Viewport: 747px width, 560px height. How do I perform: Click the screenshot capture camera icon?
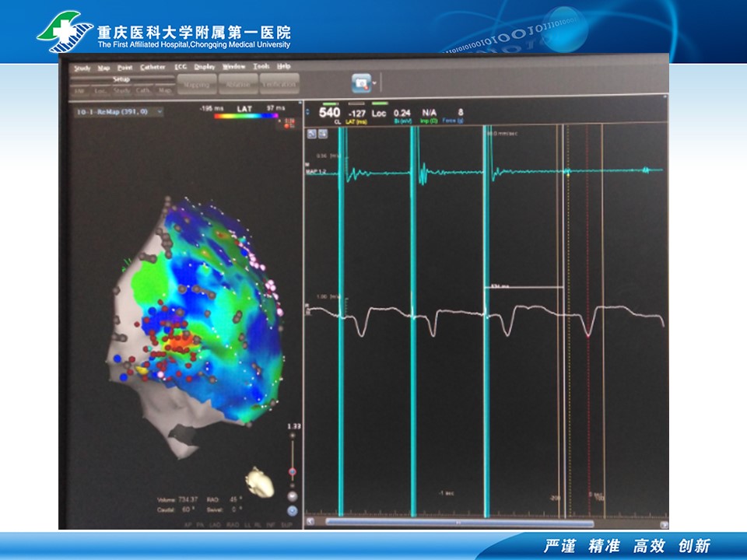click(x=362, y=83)
